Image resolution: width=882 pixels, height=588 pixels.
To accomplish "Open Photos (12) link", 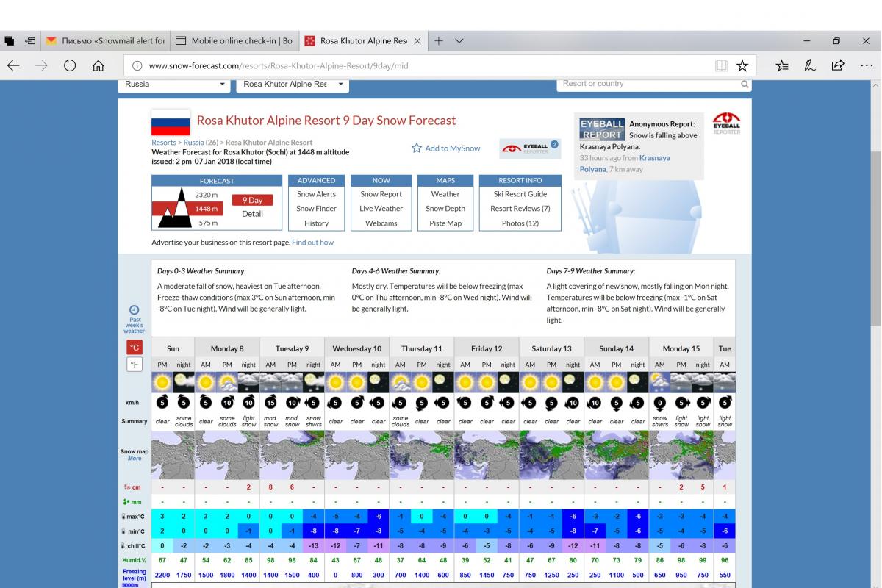I will point(520,223).
